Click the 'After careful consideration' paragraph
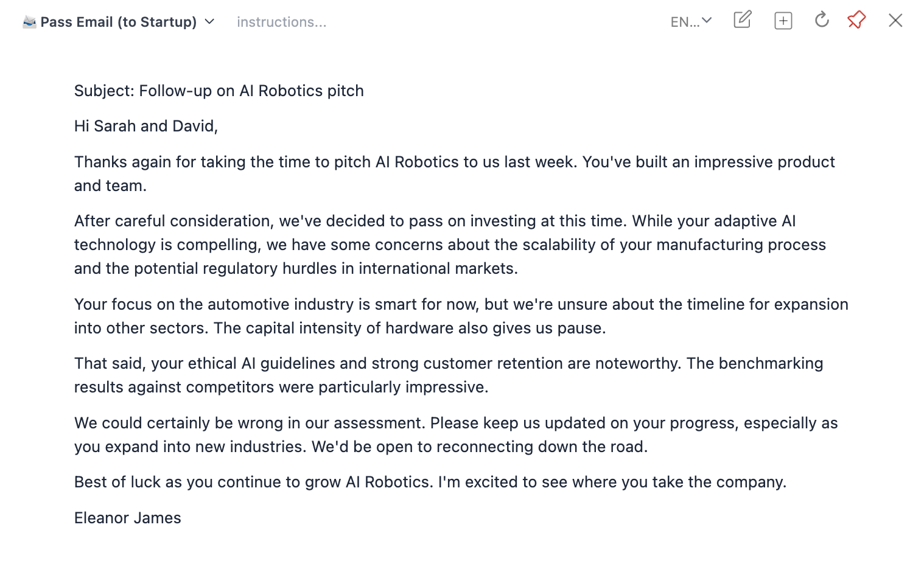Image resolution: width=924 pixels, height=561 pixels. point(450,245)
